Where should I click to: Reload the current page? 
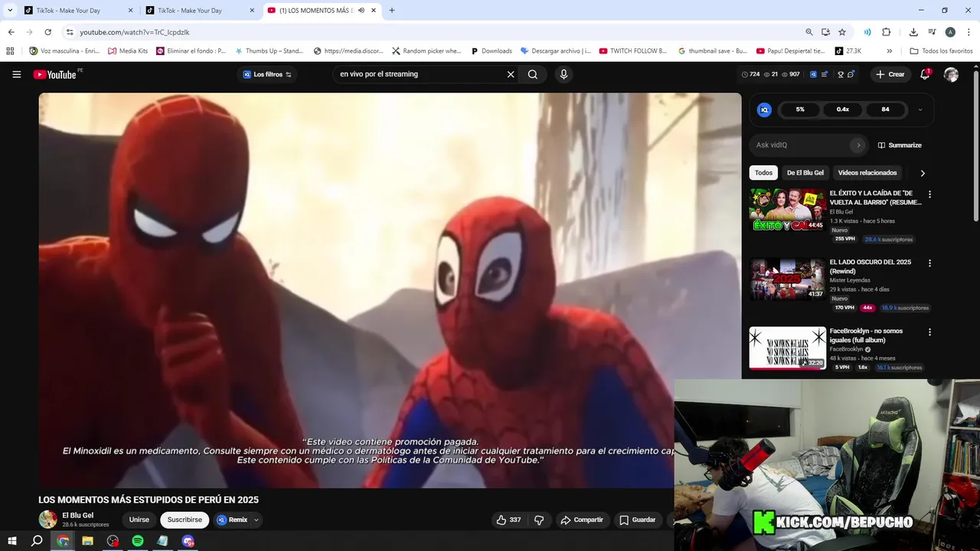[x=47, y=32]
